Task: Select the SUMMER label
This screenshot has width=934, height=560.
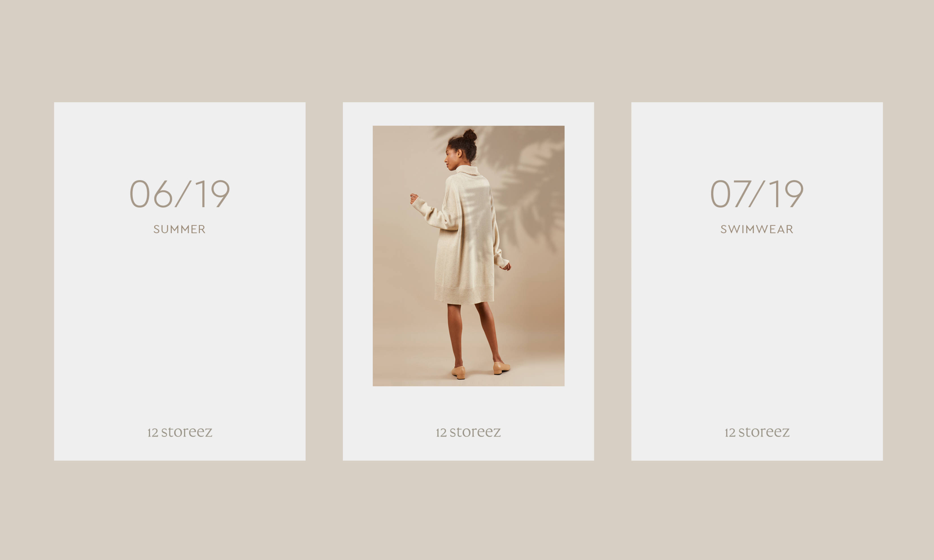Action: (180, 229)
